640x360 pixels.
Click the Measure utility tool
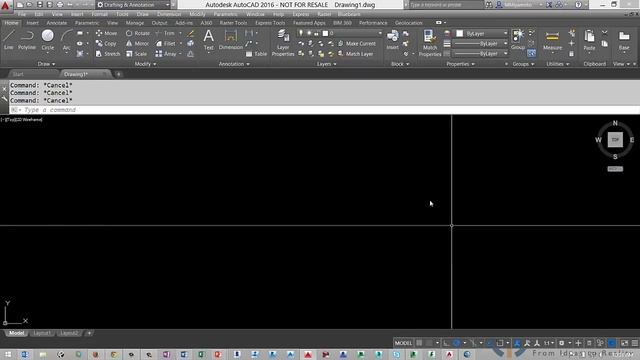(x=552, y=41)
